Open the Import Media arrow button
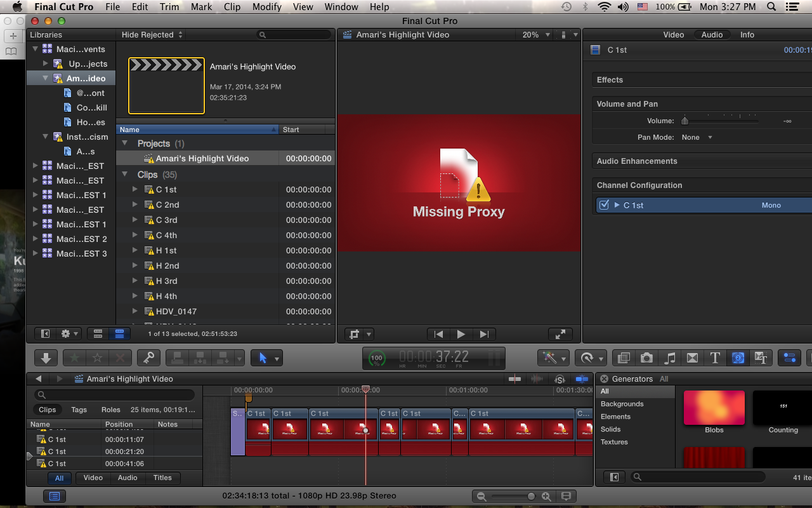 click(46, 358)
